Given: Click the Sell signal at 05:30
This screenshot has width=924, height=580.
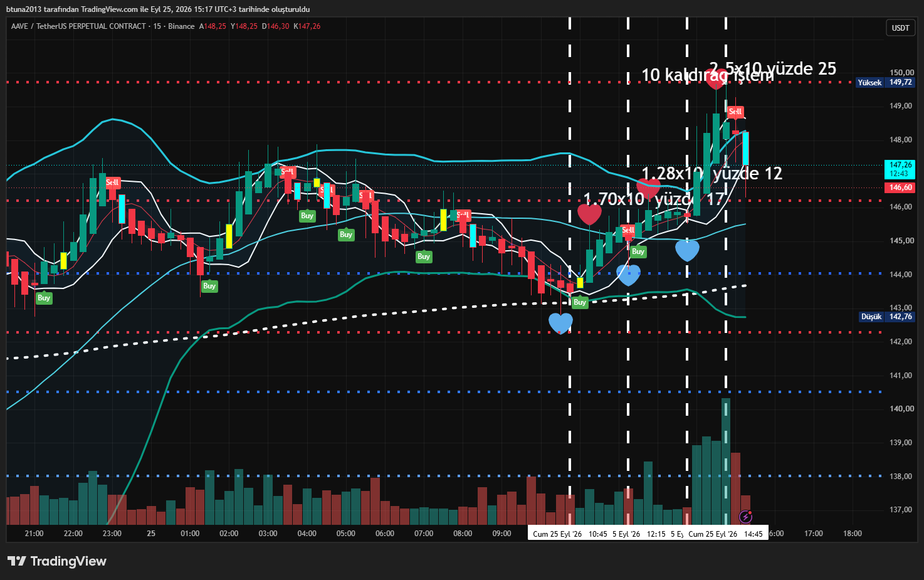Looking at the screenshot, I should (366, 196).
